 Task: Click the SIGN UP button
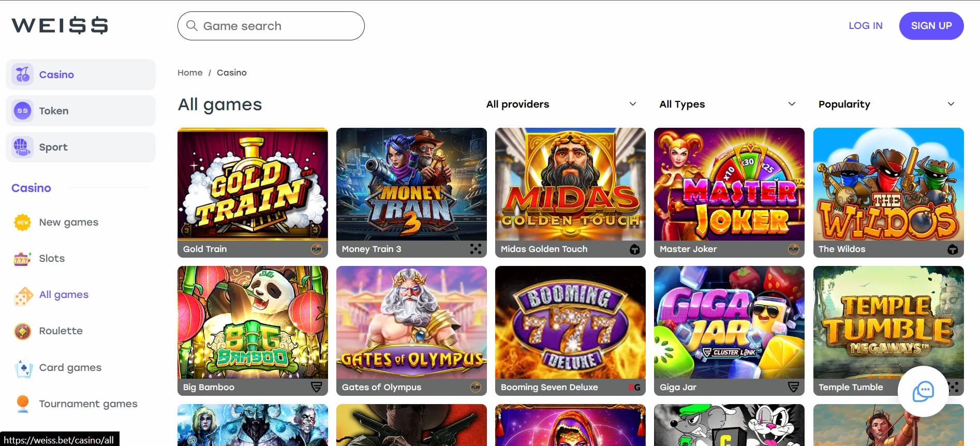click(x=931, y=26)
